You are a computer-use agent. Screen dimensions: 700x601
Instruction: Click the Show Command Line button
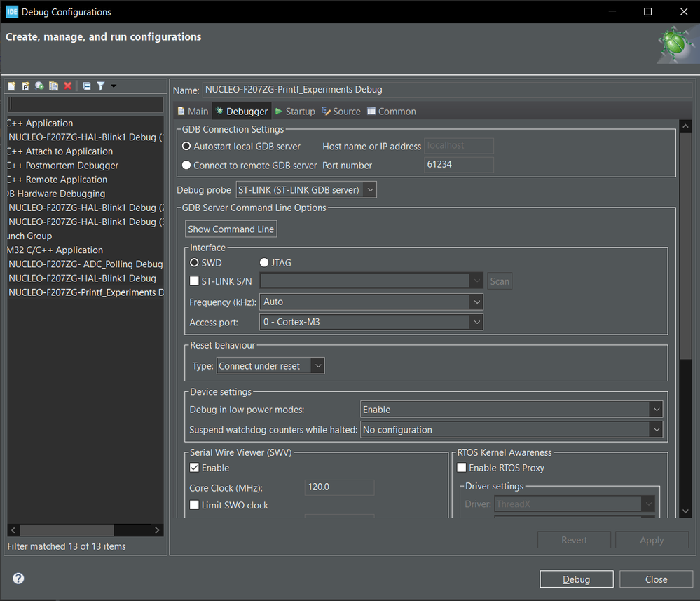pyautogui.click(x=231, y=229)
